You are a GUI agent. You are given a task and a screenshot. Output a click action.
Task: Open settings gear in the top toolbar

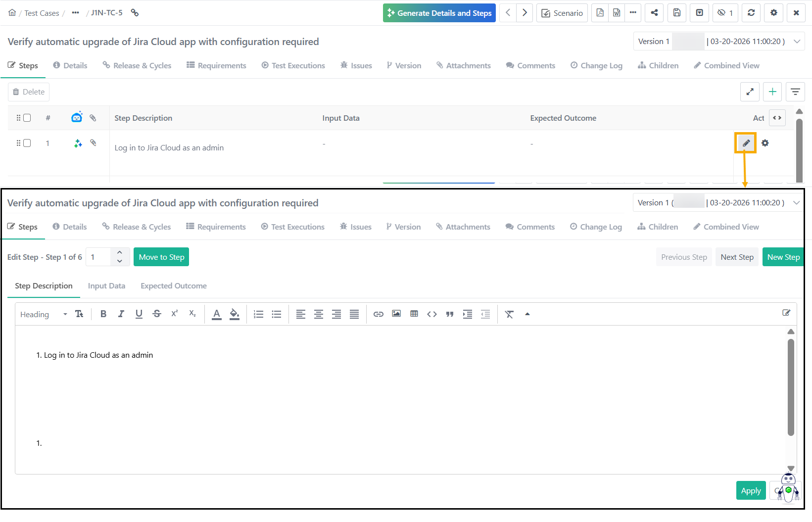click(774, 13)
